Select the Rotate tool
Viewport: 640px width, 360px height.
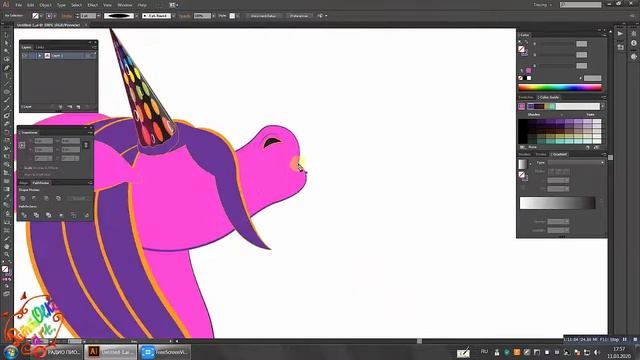6,132
